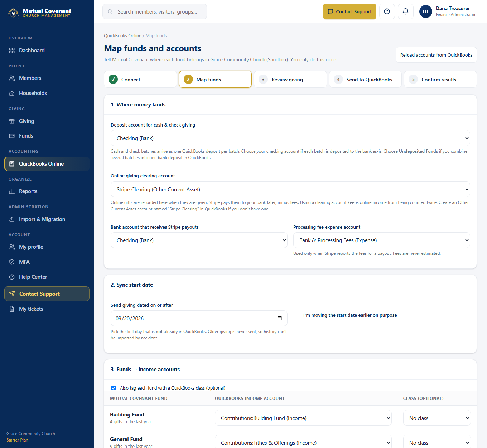Click the Members people icon
The image size is (487, 448).
pos(12,78)
